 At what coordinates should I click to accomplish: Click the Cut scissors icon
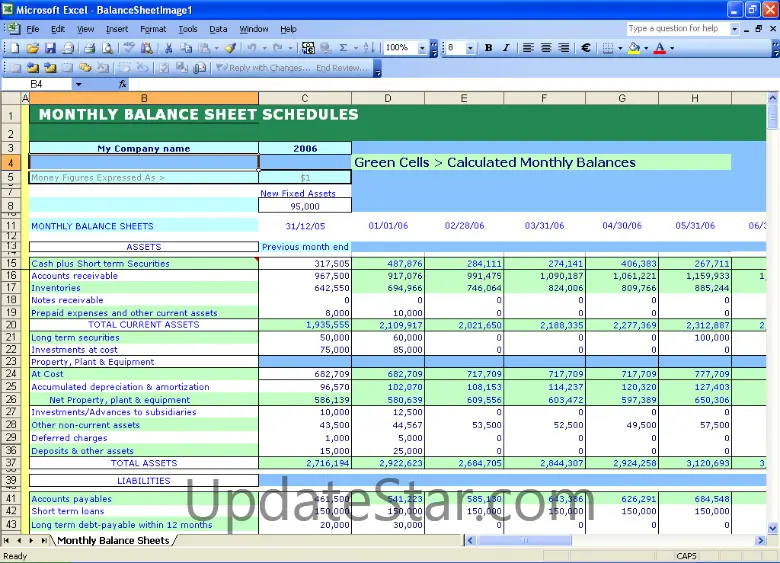click(169, 48)
